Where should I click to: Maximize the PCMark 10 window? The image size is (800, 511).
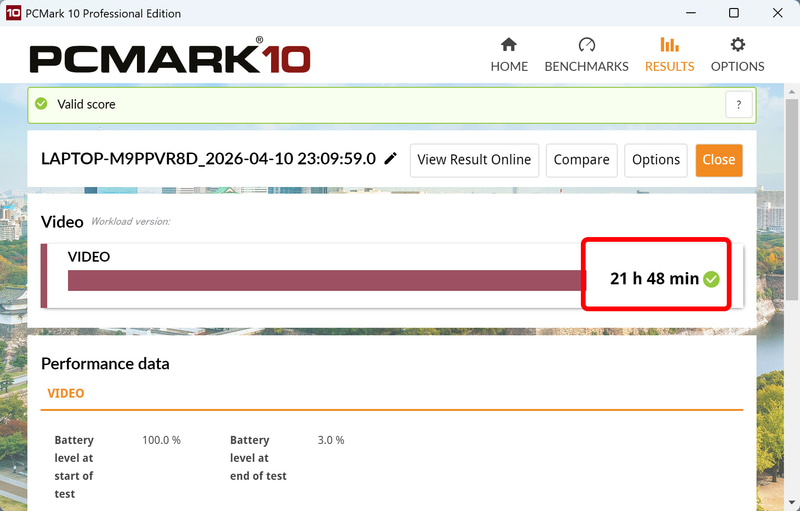734,13
